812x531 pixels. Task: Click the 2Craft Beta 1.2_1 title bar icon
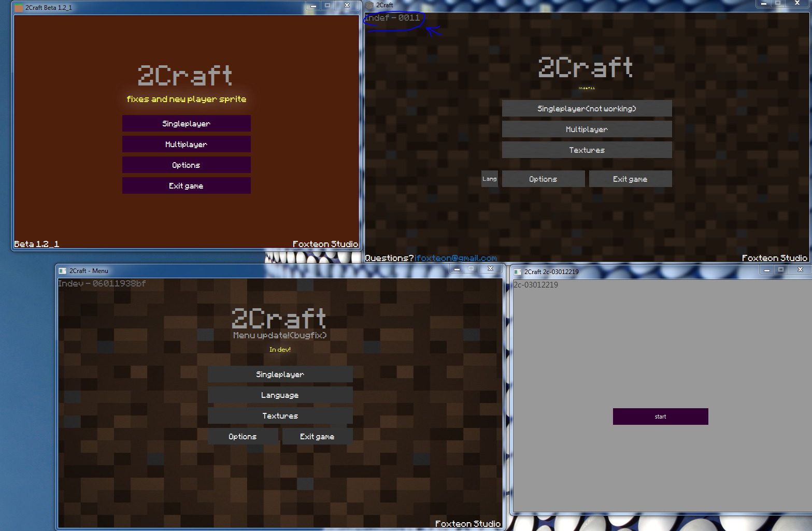point(19,8)
